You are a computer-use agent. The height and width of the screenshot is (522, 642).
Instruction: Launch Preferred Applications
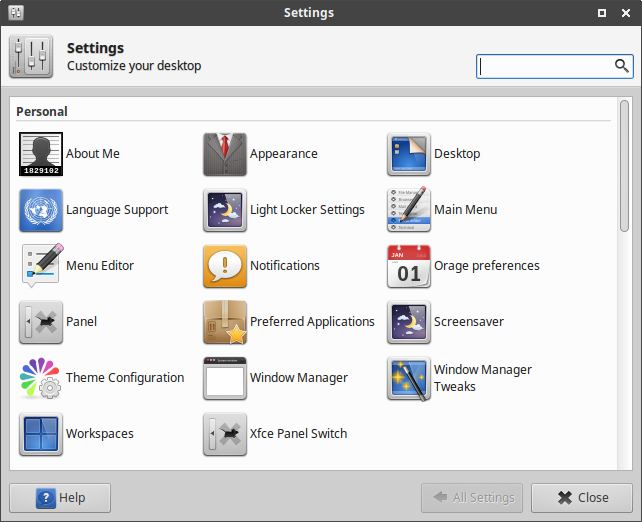[x=225, y=322]
